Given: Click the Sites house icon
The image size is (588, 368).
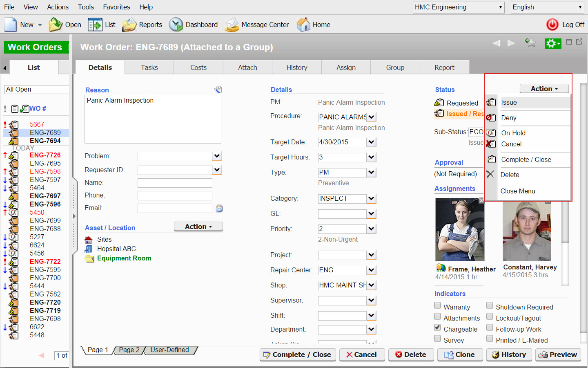Looking at the screenshot, I should point(89,240).
